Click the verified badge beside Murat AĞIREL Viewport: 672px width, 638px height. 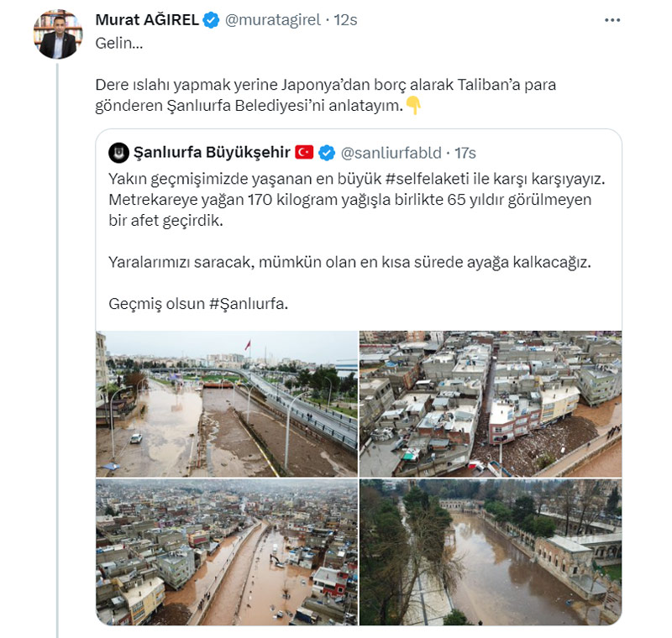coord(212,20)
